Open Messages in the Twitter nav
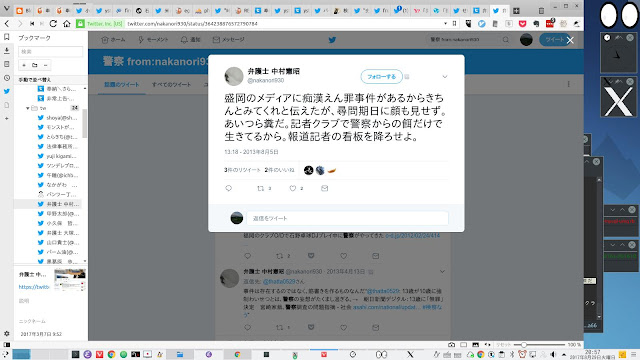Screen dimensions: 640x360 pyautogui.click(x=228, y=40)
